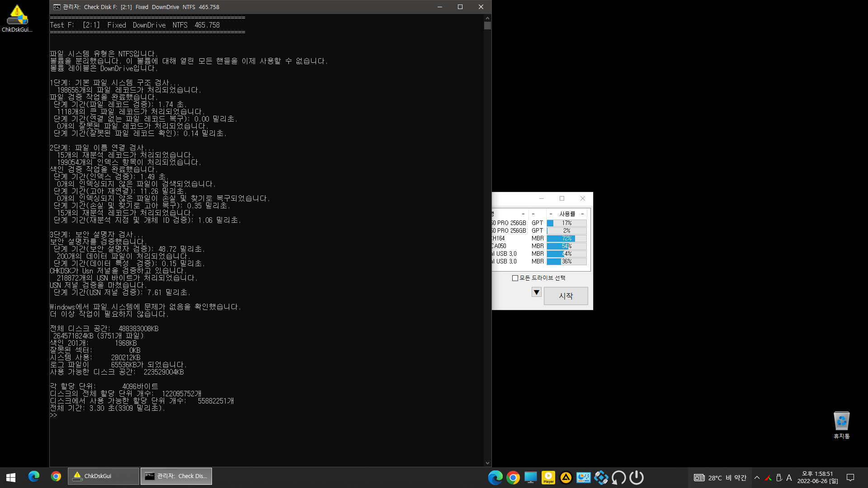Toggle the IME input mode A indicator
This screenshot has width=868, height=488.
pyautogui.click(x=789, y=478)
